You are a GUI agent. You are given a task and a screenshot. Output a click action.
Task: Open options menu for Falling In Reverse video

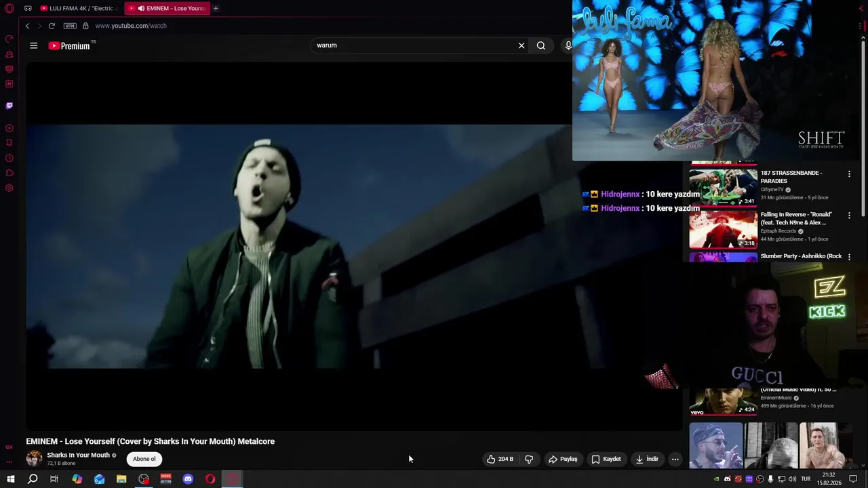[849, 216]
